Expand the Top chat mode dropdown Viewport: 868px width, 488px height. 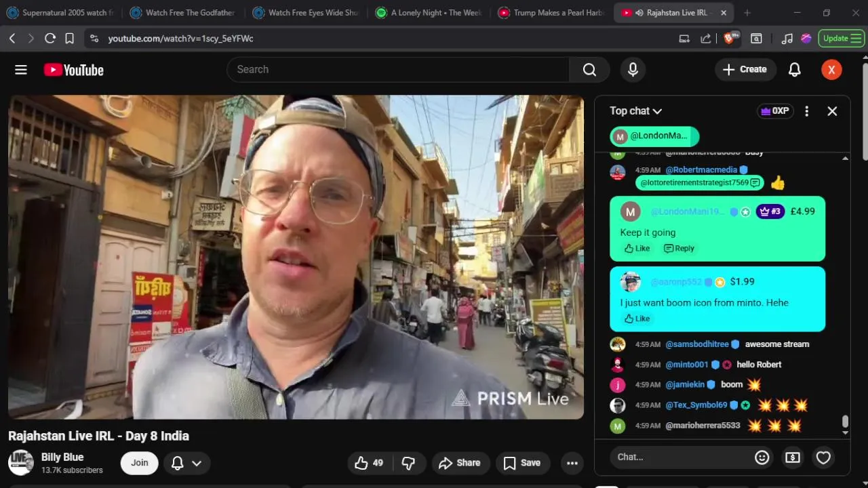coord(635,111)
